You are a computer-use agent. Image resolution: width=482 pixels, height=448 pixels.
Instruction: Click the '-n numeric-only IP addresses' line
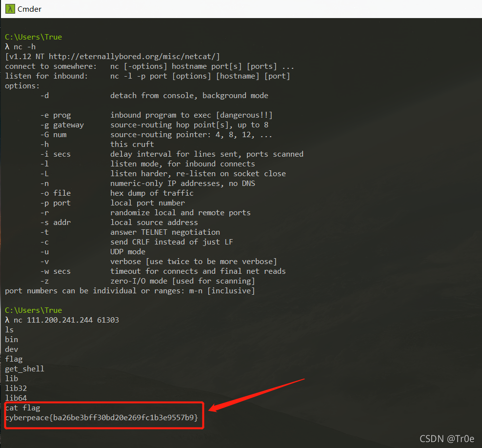coord(147,183)
